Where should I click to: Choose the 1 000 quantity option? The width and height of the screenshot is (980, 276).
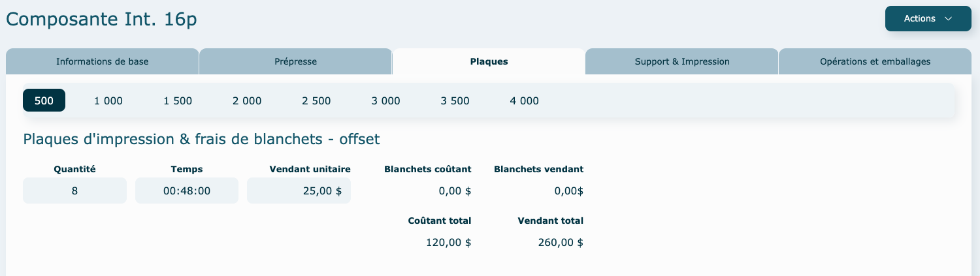[x=108, y=100]
